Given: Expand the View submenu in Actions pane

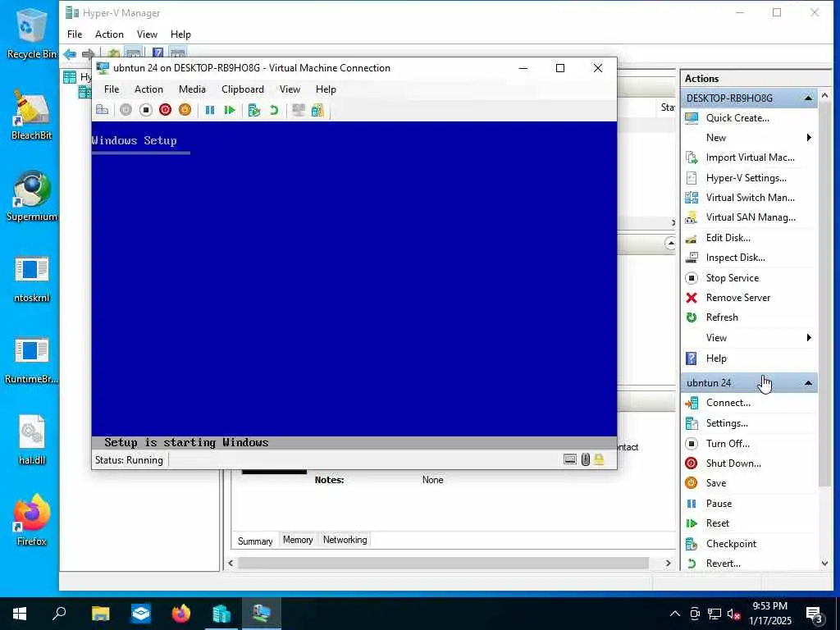Looking at the screenshot, I should click(809, 337).
